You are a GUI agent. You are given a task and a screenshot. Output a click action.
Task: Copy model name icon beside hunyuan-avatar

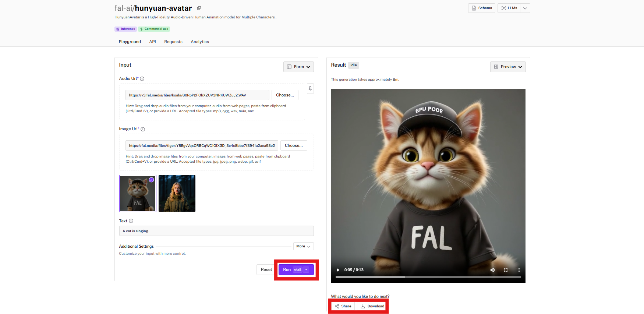tap(199, 8)
